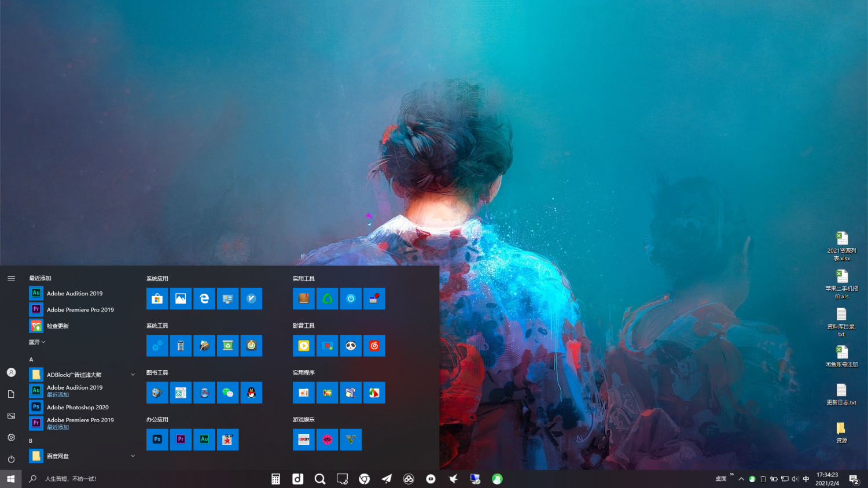Viewport: 868px width, 488px height.
Task: Show hidden system tray icons
Action: (x=741, y=479)
